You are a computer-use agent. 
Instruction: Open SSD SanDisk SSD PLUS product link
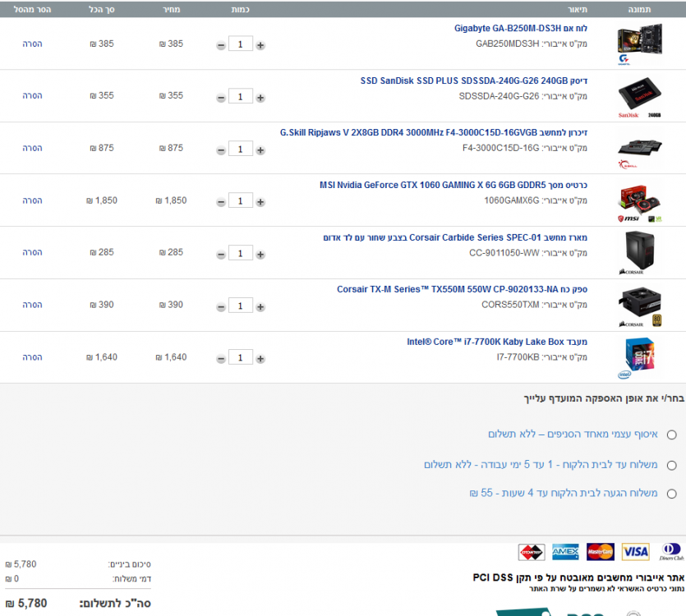point(474,81)
